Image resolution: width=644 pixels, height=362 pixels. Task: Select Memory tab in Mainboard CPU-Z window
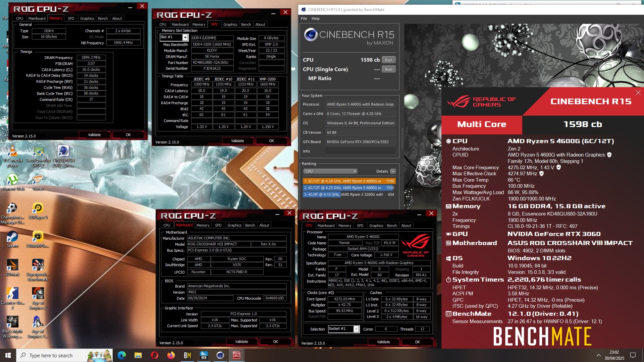(203, 225)
